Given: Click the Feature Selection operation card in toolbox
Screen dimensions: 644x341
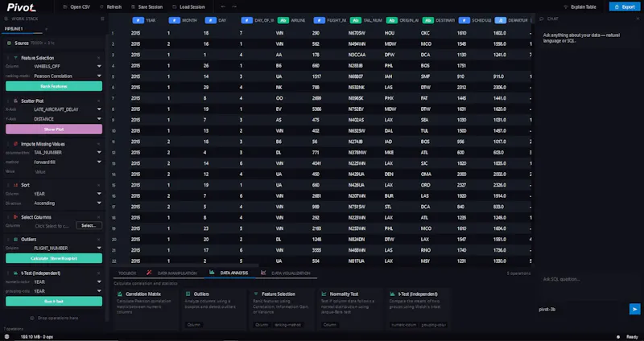Looking at the screenshot, I should pyautogui.click(x=283, y=309).
